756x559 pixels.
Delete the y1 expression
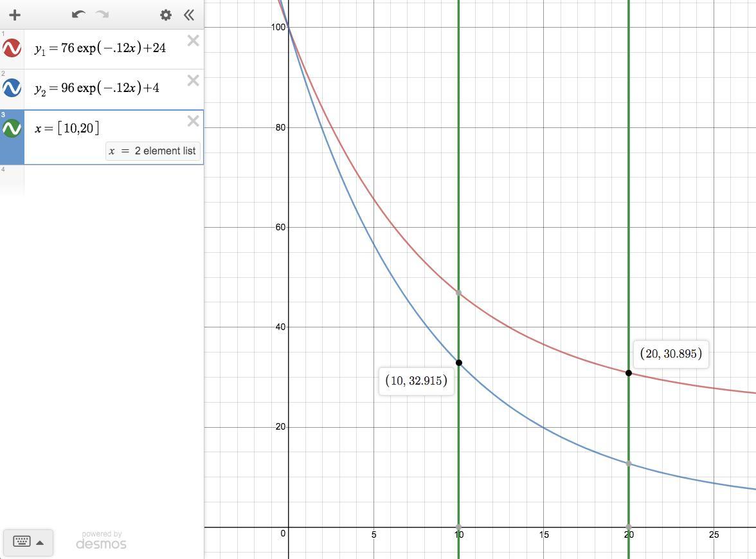(194, 41)
